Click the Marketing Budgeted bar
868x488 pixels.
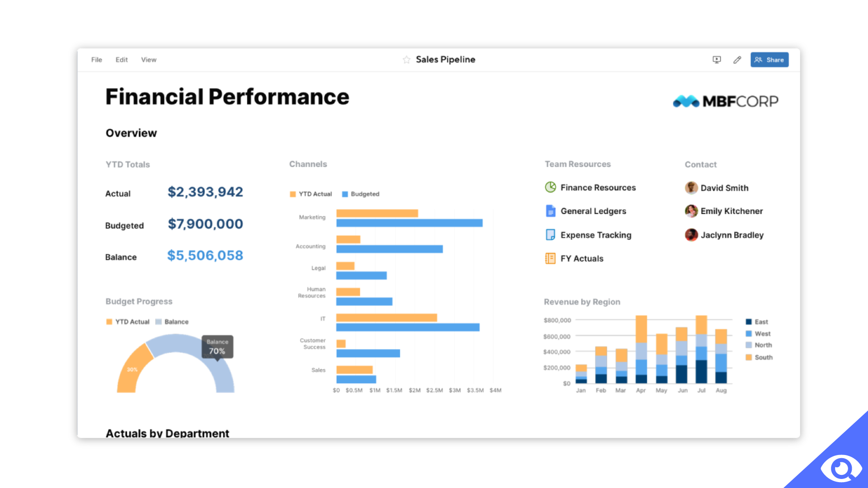[x=409, y=223]
